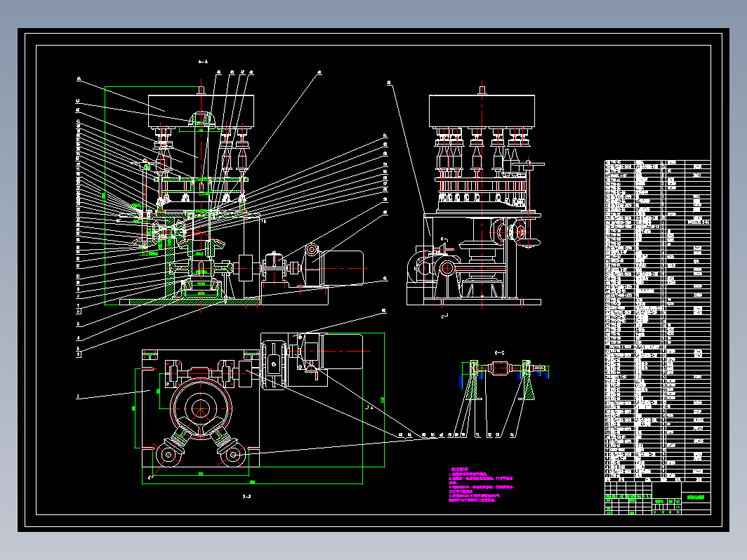Screen dimensions: 747x560
Task: Click the green drawing title cell in title block
Action: coord(696,497)
